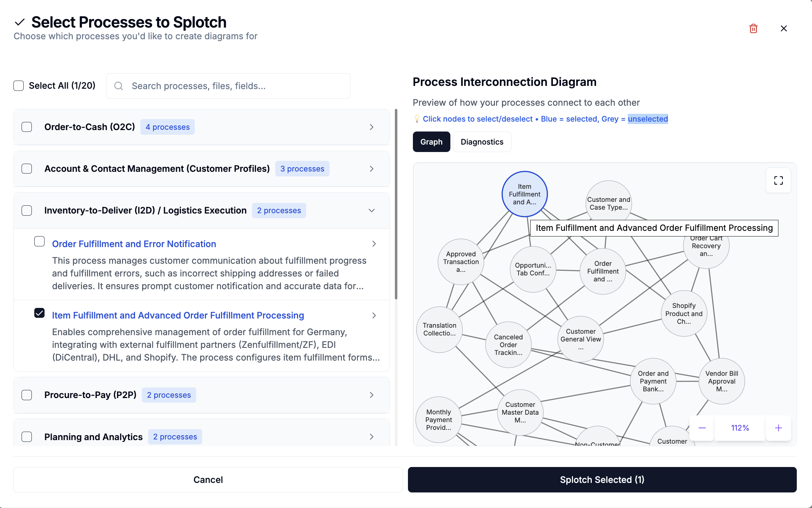Image resolution: width=812 pixels, height=508 pixels.
Task: Zoom out the graph with minus icon
Action: tap(702, 428)
